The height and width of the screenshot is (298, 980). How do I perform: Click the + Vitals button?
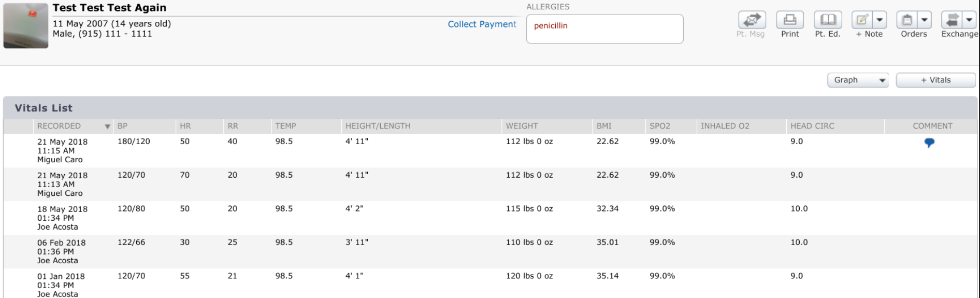[935, 80]
